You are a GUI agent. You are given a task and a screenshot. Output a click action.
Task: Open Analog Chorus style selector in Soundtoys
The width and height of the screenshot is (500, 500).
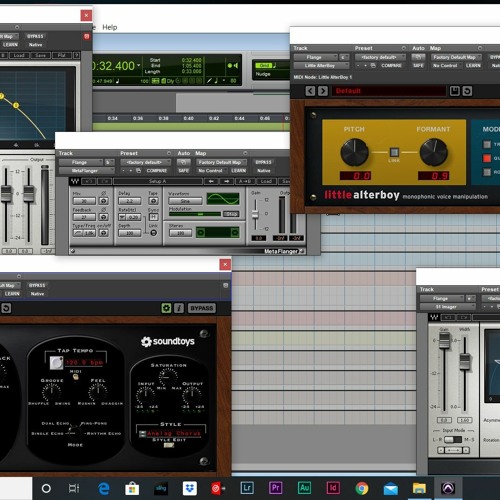pyautogui.click(x=173, y=433)
